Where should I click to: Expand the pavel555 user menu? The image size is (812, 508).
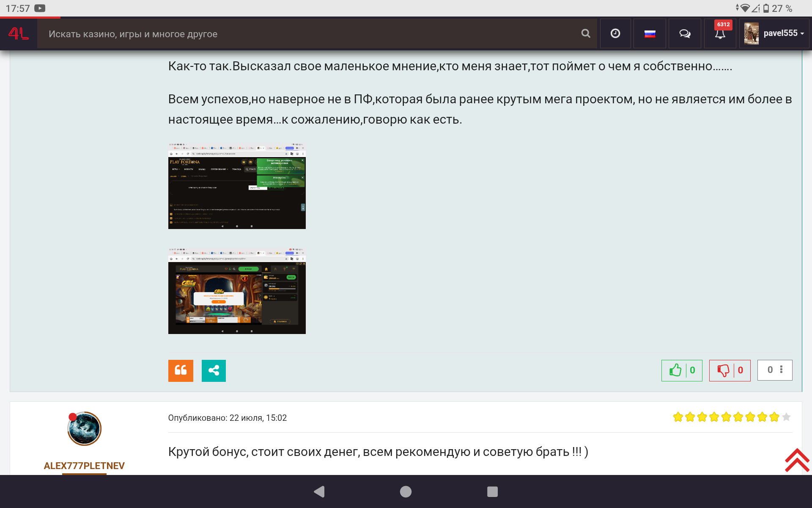click(774, 33)
